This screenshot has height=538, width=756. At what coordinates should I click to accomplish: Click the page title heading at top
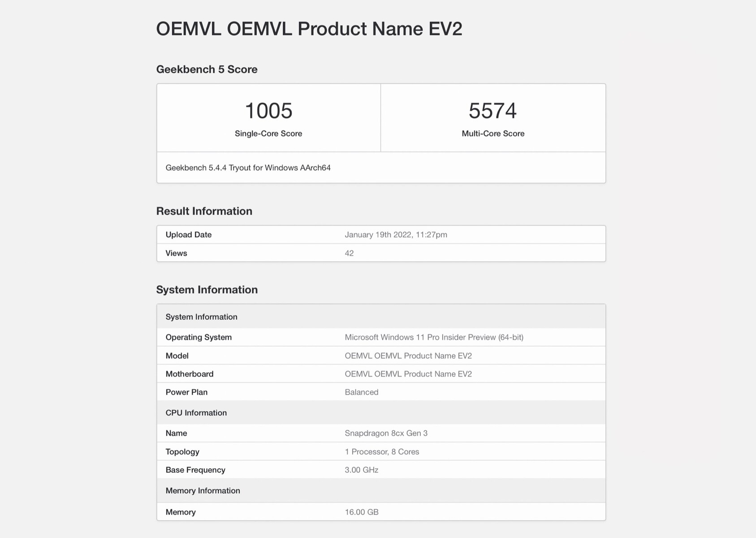[x=309, y=29]
